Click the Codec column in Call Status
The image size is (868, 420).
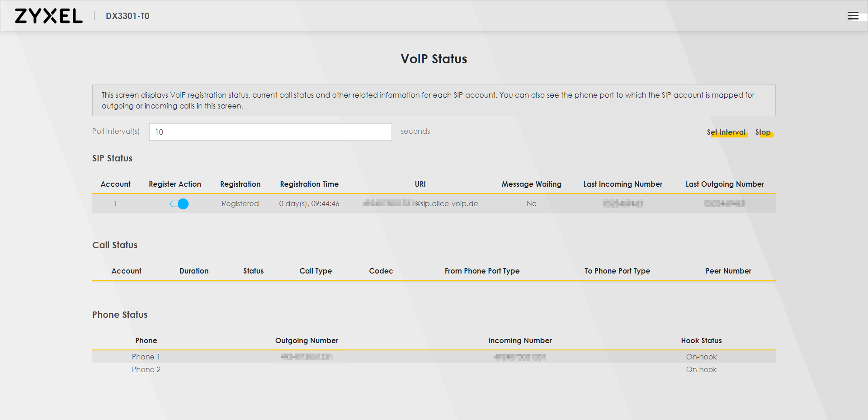381,271
